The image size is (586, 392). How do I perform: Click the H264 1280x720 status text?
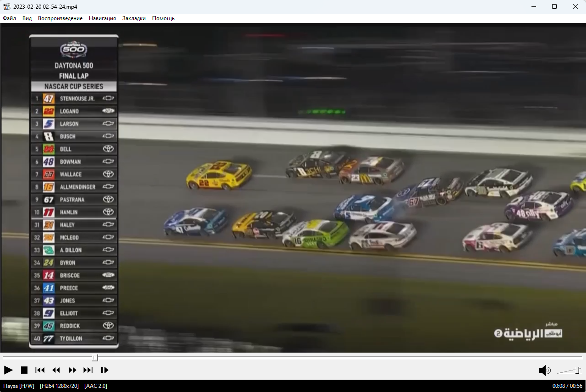coord(59,386)
